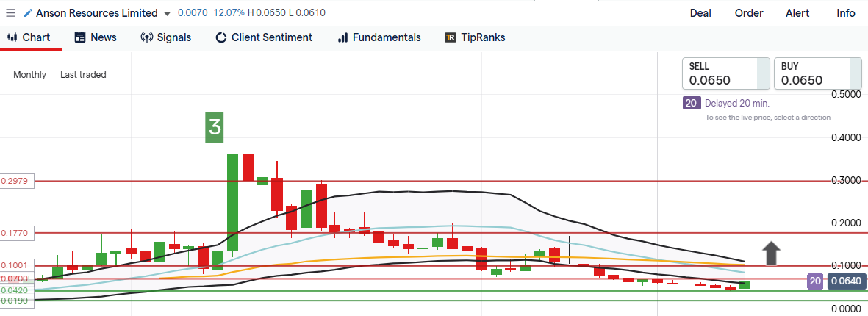Click the TipRanks logo icon
This screenshot has width=868, height=316.
coord(451,37)
